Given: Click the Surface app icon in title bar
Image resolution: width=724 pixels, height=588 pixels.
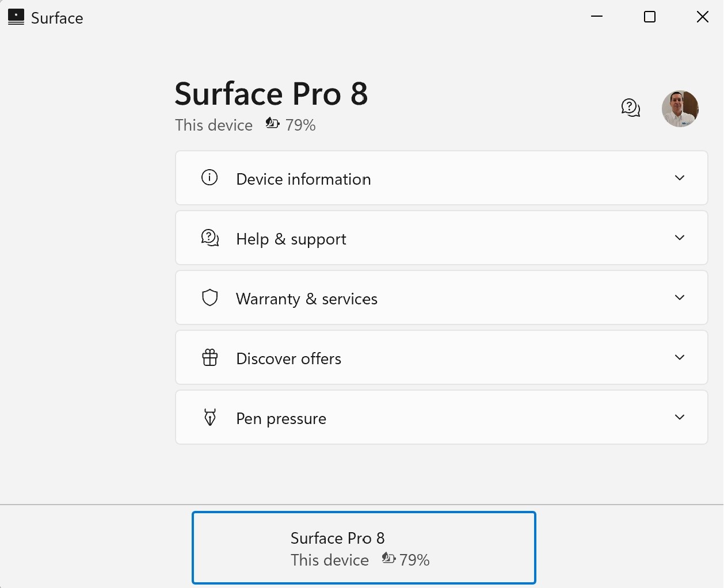Looking at the screenshot, I should coord(16,17).
